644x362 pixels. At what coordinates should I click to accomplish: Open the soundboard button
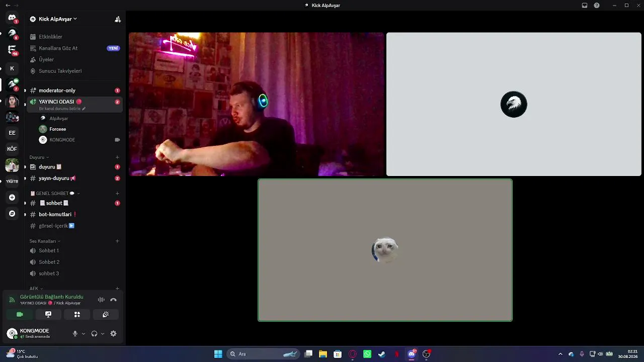(x=106, y=314)
